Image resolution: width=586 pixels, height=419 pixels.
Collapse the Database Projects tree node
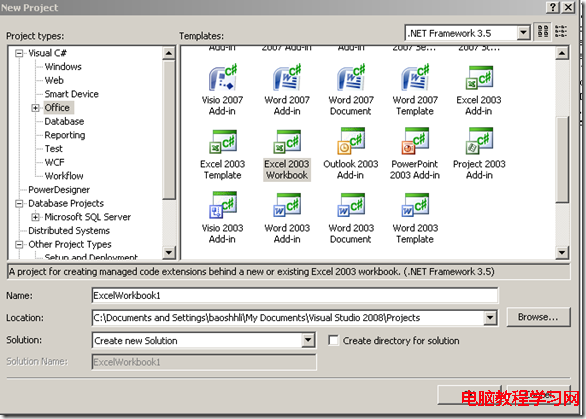tap(19, 204)
